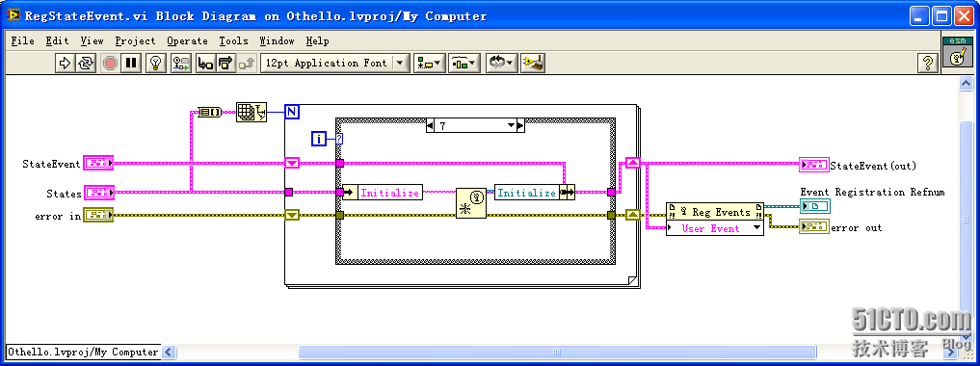Toggle Retain Wire Values button
Image resolution: width=980 pixels, height=366 pixels.
click(x=180, y=63)
